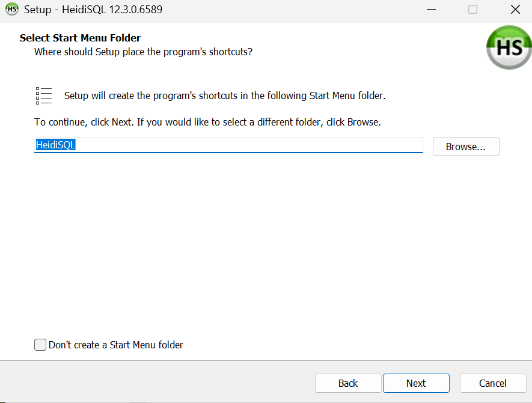This screenshot has width=532, height=403.
Task: Click the 'To continue, click Next' instruction text
Action: point(207,122)
